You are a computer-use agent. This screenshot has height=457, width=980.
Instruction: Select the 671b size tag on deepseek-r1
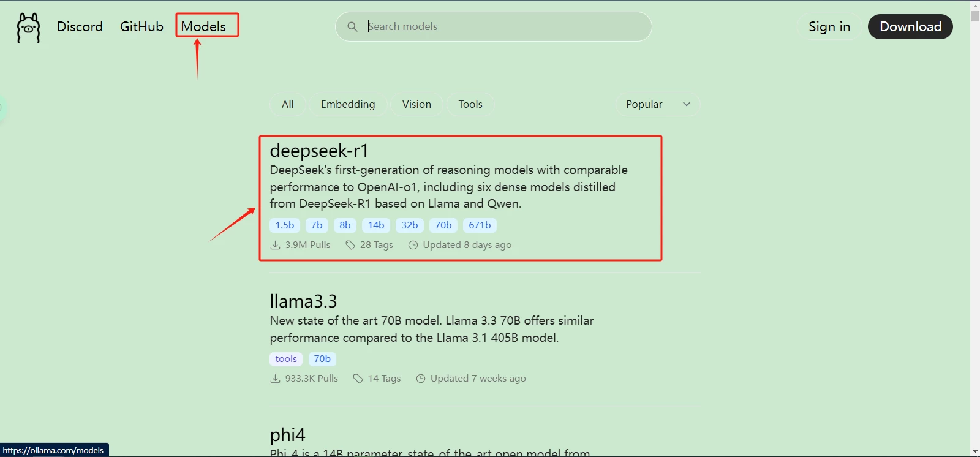click(x=480, y=225)
